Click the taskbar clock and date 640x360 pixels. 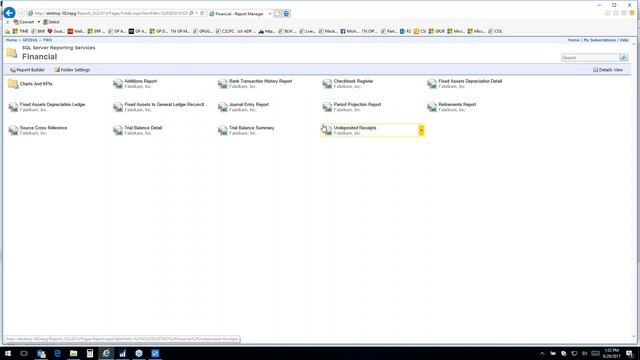point(611,353)
